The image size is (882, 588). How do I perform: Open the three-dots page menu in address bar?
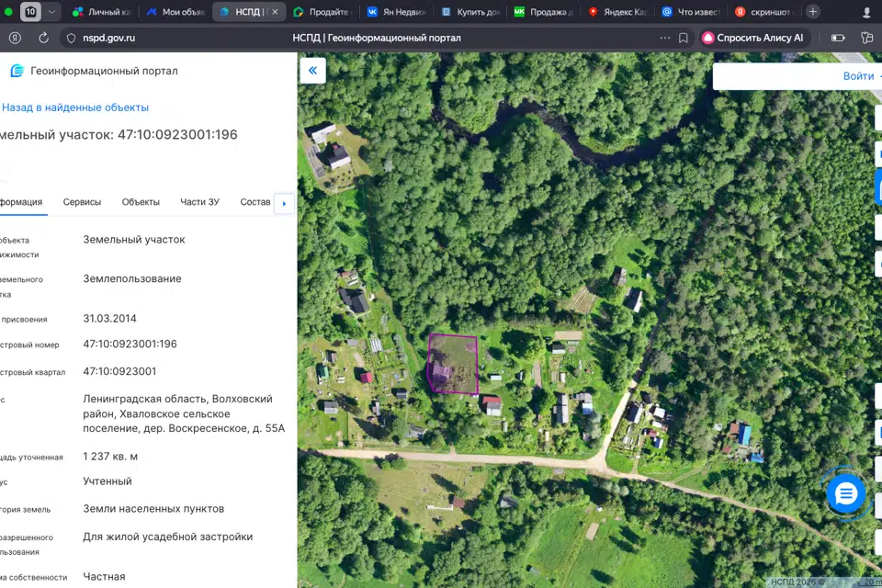tap(665, 38)
